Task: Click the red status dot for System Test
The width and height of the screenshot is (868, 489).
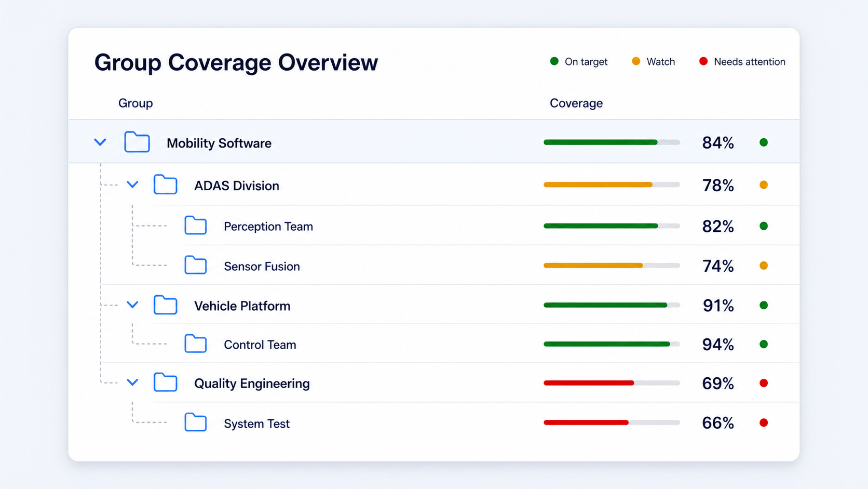Action: click(x=764, y=422)
